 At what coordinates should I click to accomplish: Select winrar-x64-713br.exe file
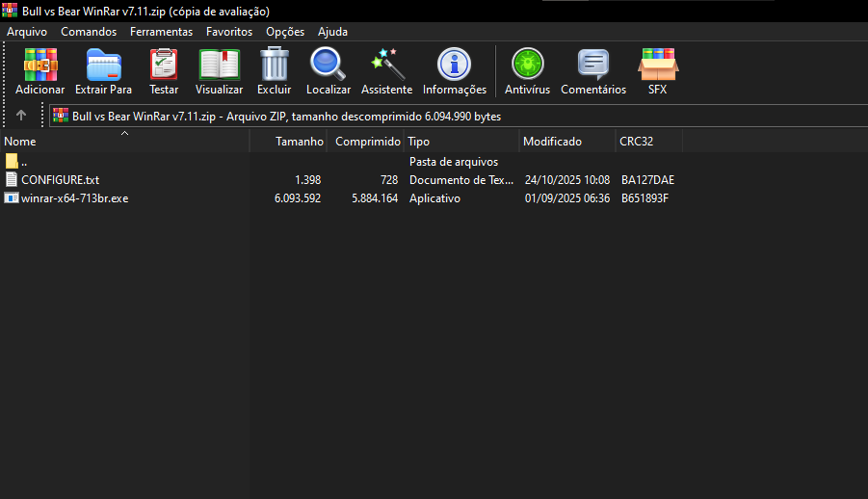pos(74,198)
